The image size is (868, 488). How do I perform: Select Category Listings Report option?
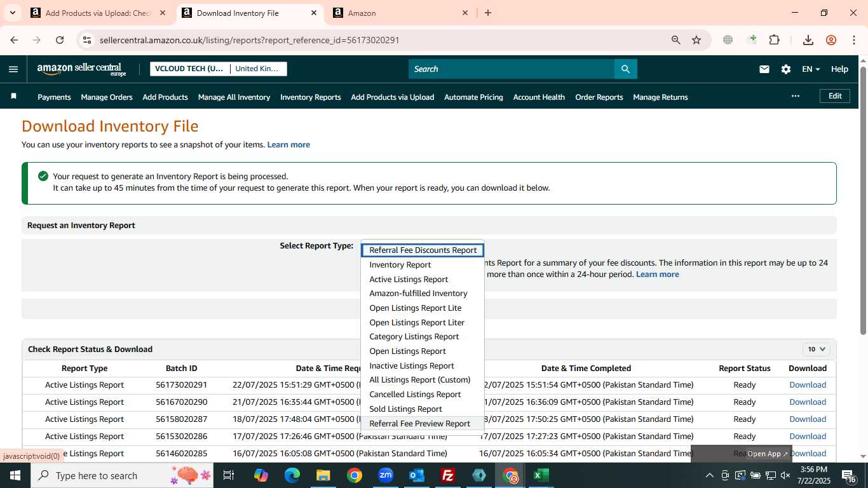[423, 337]
